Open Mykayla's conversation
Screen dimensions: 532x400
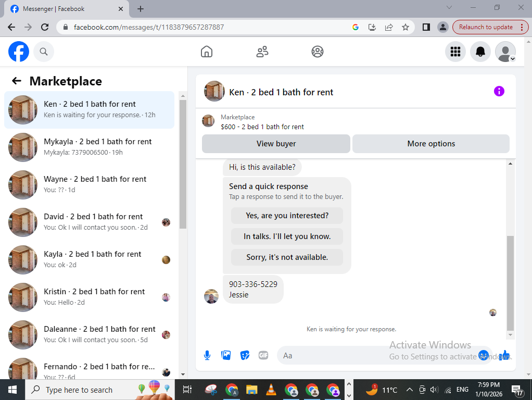pos(89,147)
